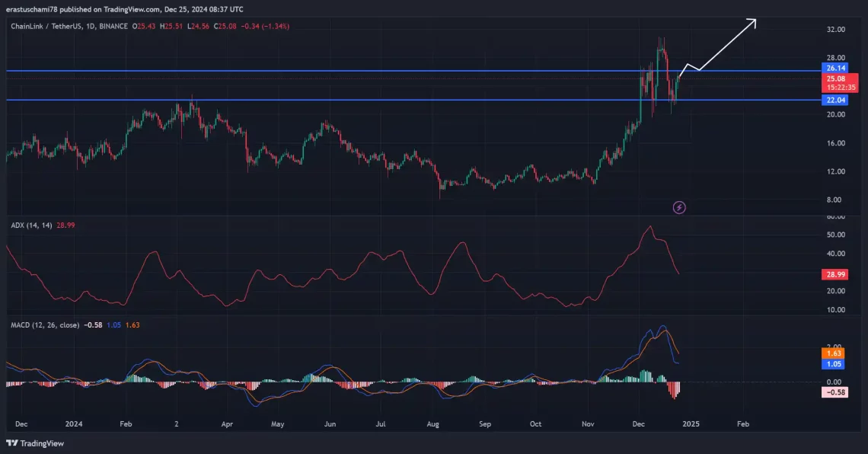This screenshot has width=868, height=454.
Task: Click the erastuschami78 username in the header
Action: [x=30, y=9]
